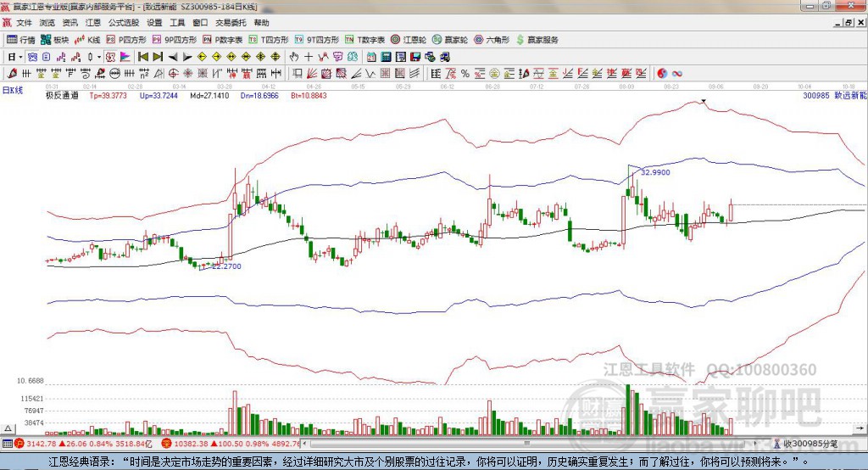The image size is (868, 470).
Task: Open the 9P四方形 tool
Action: (x=175, y=40)
